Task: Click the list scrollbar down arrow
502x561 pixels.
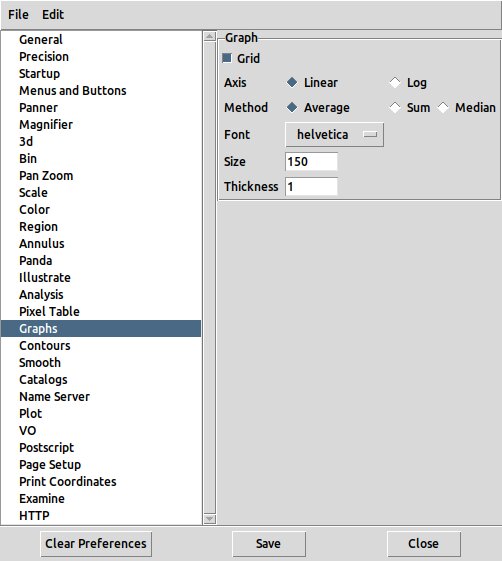Action: pos(209,518)
